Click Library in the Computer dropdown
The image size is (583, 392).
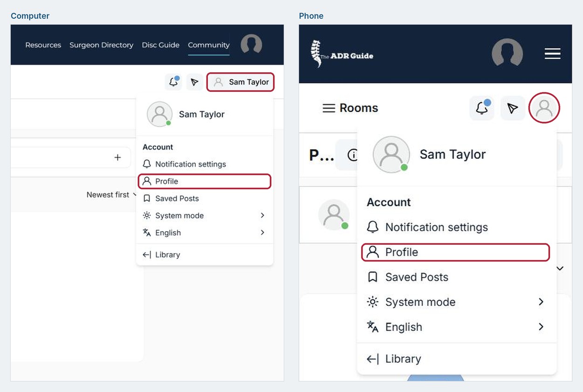click(204, 254)
